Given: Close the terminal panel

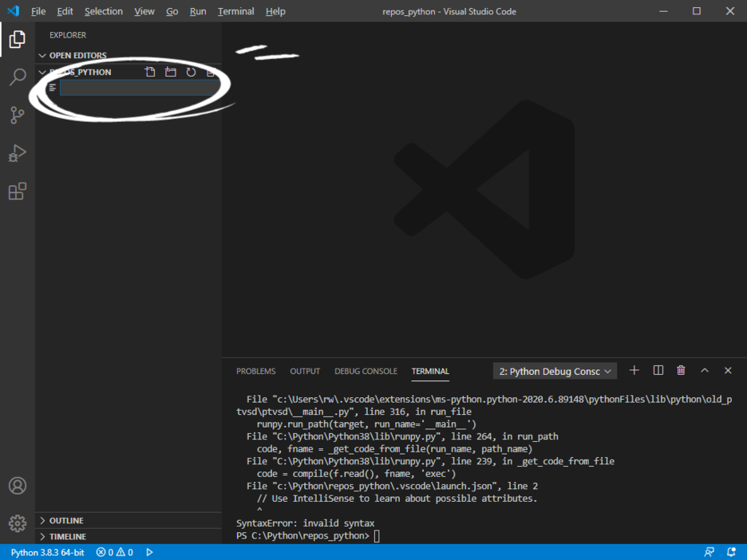Looking at the screenshot, I should (x=728, y=370).
